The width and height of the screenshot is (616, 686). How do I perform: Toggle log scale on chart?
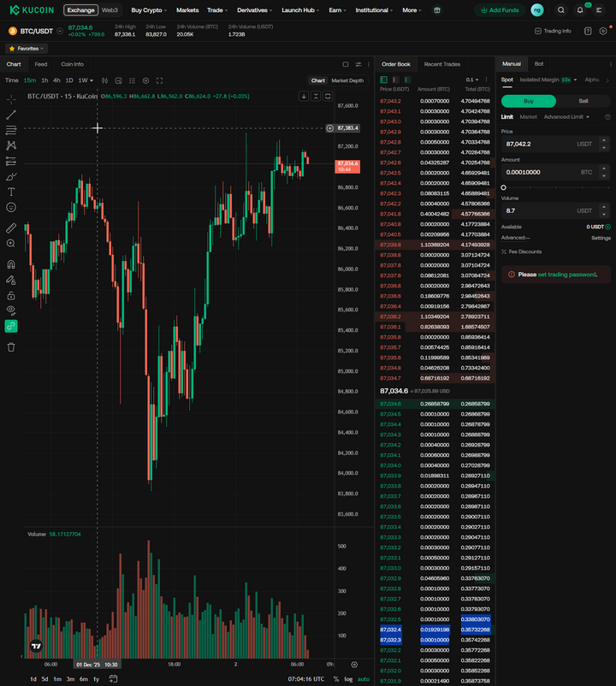click(x=348, y=679)
